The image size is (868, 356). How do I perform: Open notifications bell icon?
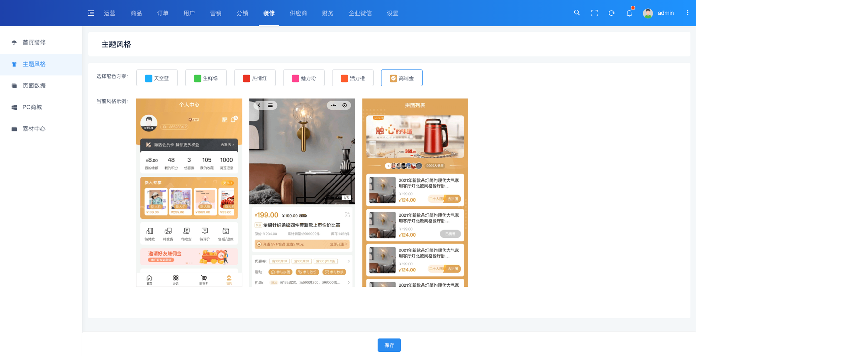[x=629, y=13]
